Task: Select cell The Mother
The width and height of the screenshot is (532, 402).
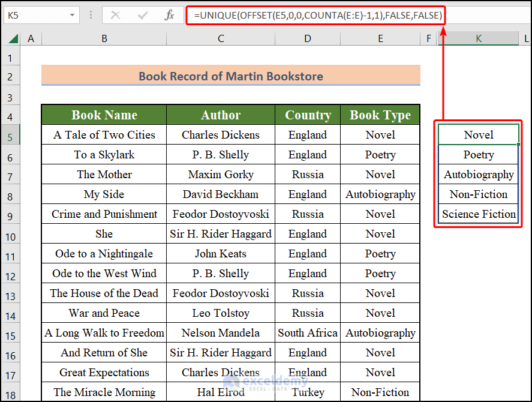Action: pyautogui.click(x=104, y=174)
